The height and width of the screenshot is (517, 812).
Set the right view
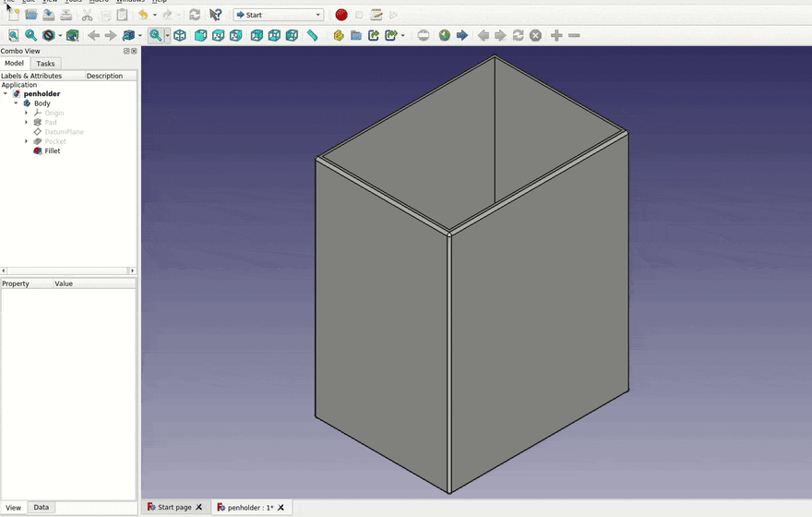[x=236, y=35]
